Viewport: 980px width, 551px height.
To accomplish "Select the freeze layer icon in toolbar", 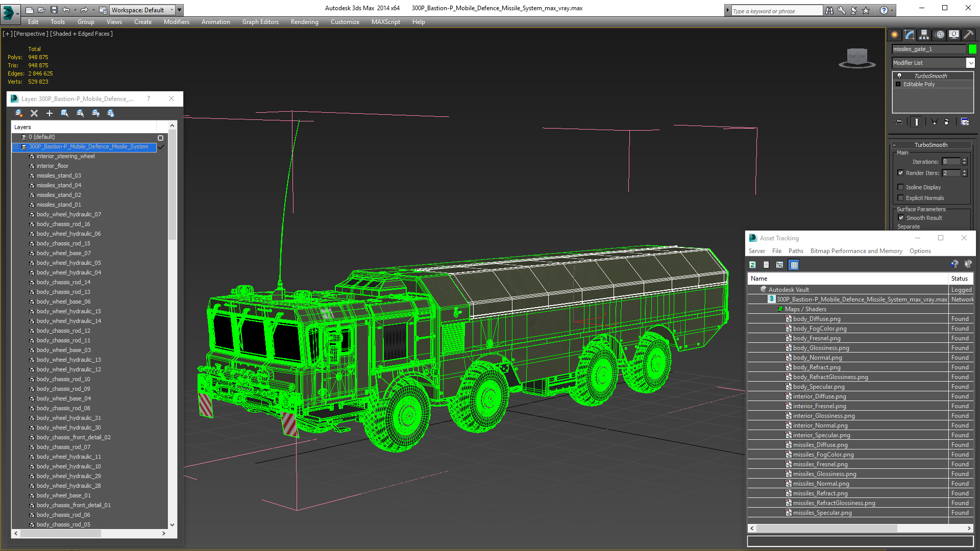I will [112, 113].
